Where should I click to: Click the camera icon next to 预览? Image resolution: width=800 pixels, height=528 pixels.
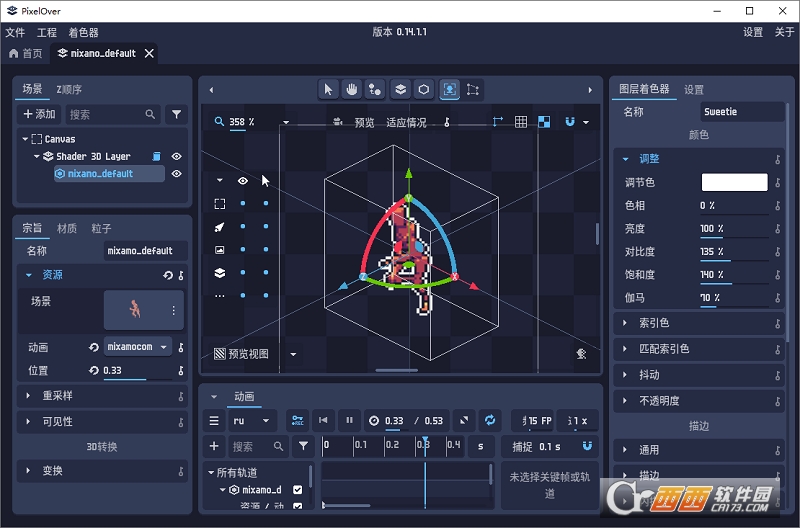click(337, 122)
